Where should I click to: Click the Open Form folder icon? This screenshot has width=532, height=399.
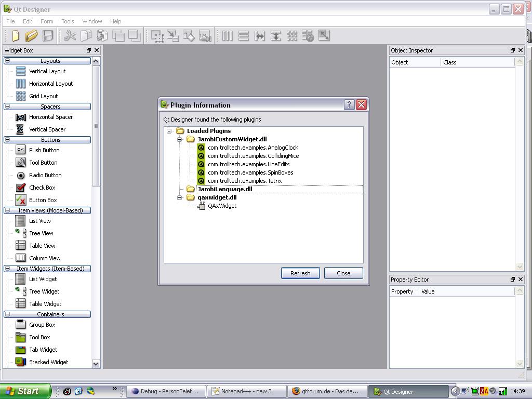pyautogui.click(x=31, y=36)
